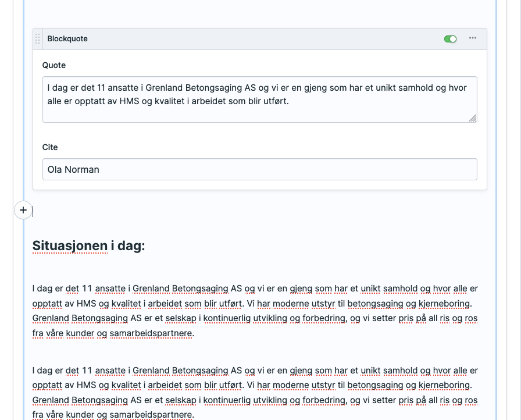This screenshot has height=420, width=521.
Task: Click the Cite field label
Action: (x=50, y=147)
